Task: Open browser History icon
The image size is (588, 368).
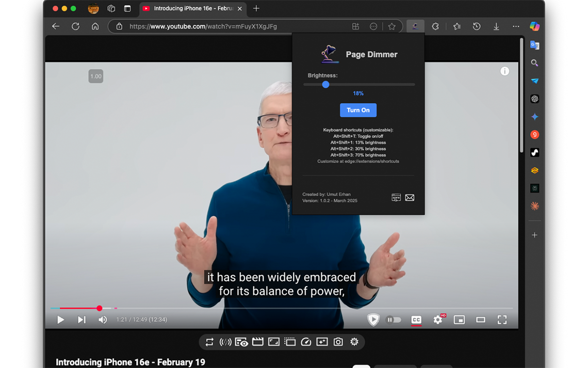Action: click(x=476, y=26)
